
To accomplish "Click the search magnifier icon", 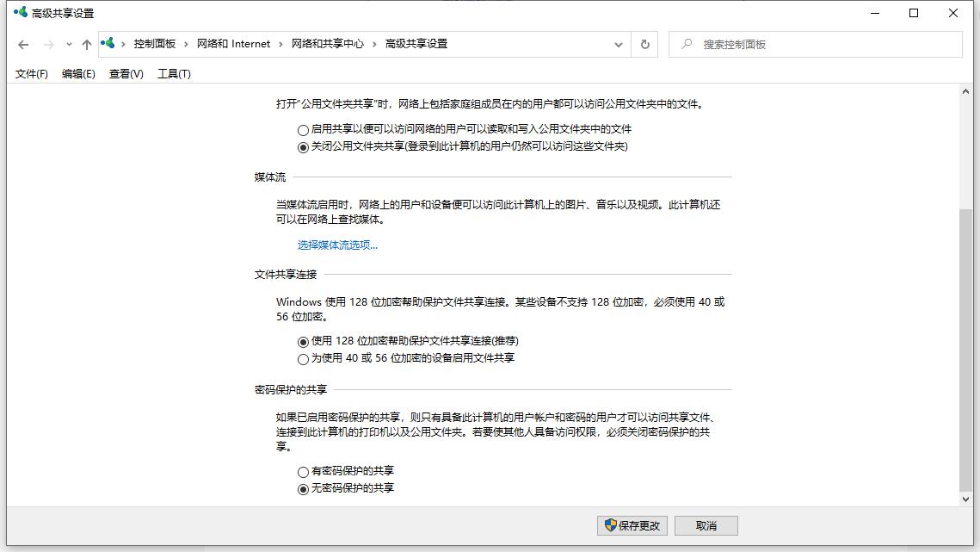I will point(686,44).
